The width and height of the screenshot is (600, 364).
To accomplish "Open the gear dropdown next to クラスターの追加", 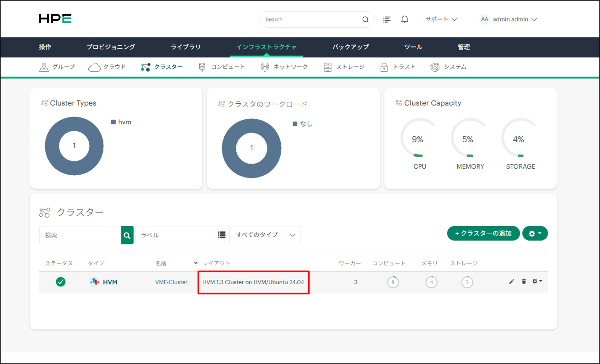I will pos(535,234).
